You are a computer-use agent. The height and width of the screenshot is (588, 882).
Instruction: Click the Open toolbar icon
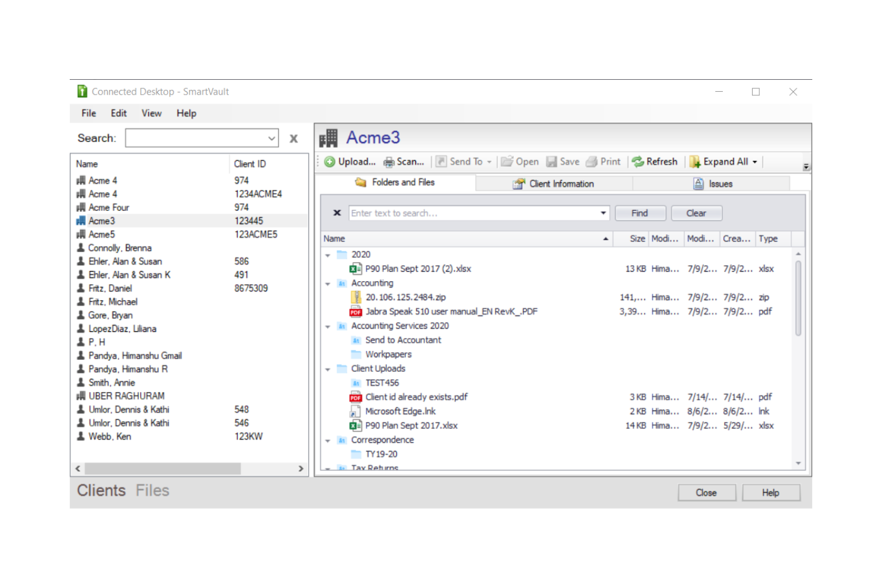507,161
